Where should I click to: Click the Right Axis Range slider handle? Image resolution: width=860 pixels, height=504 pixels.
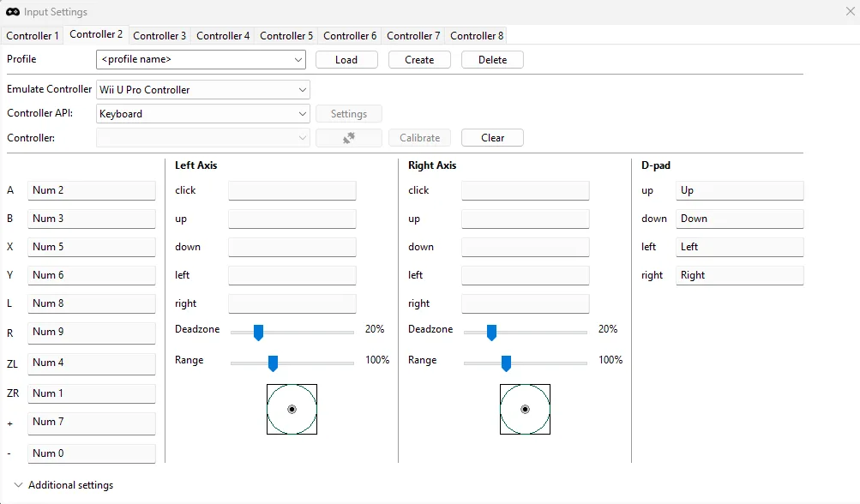click(506, 363)
